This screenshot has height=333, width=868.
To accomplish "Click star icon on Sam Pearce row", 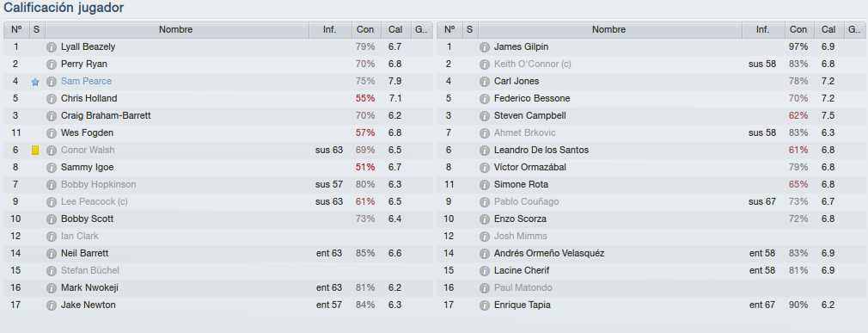I will coord(35,82).
